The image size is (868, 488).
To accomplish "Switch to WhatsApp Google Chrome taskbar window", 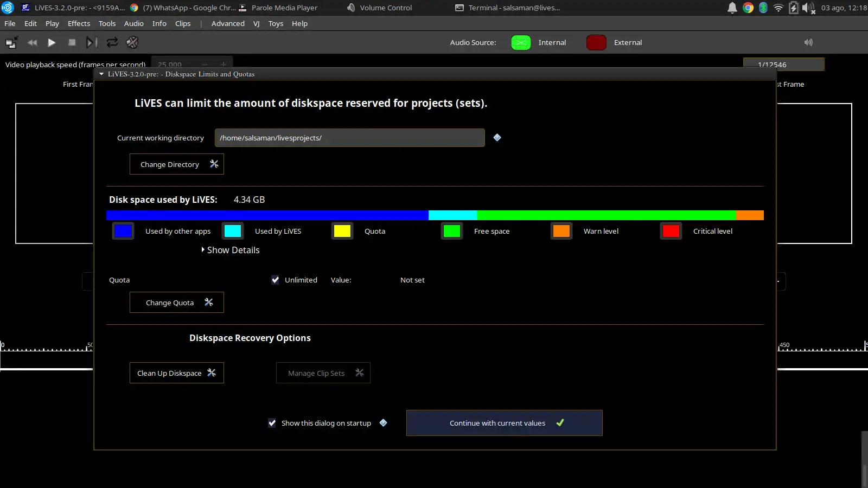I will pyautogui.click(x=183, y=8).
